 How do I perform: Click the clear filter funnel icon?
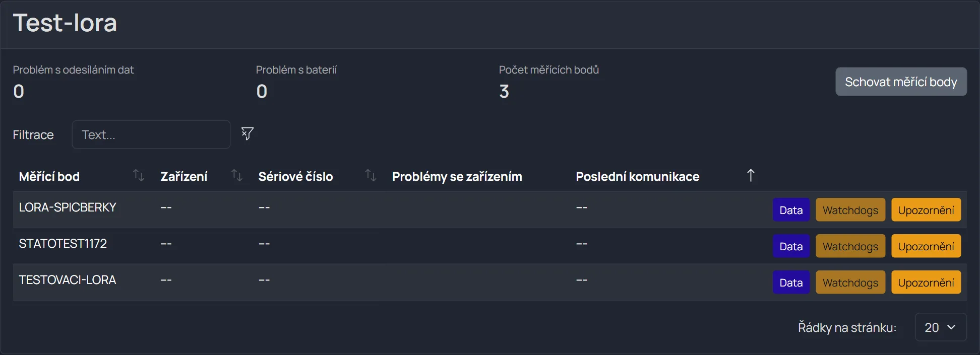click(x=247, y=133)
